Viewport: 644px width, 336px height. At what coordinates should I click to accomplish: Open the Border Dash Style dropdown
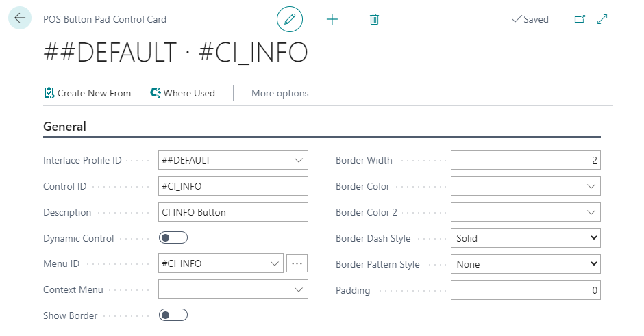pos(525,238)
